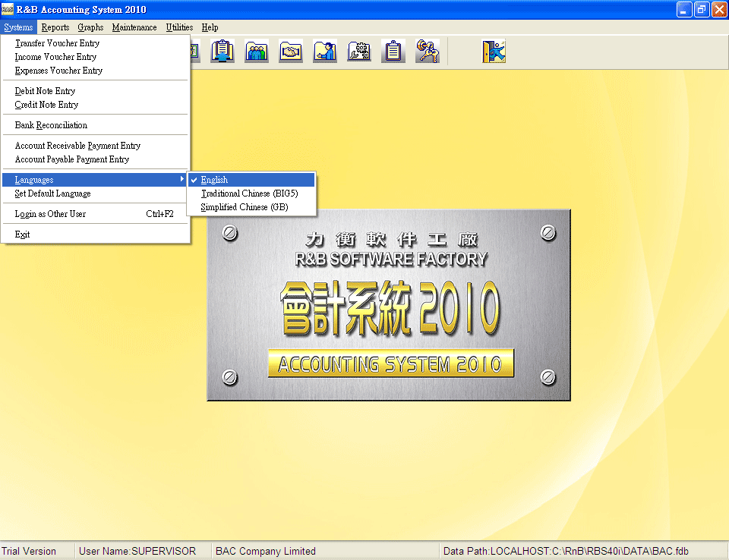Open the gears and wrench folder icon
The height and width of the screenshot is (560, 729).
click(x=359, y=51)
